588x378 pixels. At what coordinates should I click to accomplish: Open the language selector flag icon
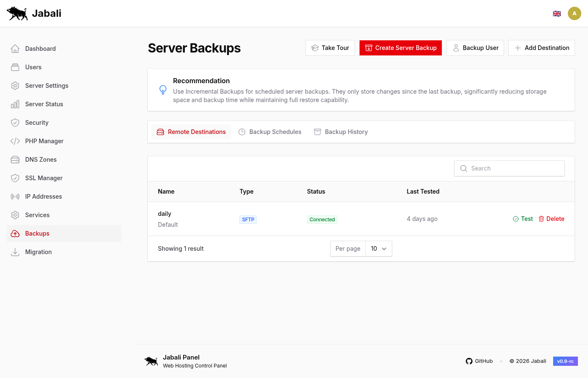(x=557, y=13)
